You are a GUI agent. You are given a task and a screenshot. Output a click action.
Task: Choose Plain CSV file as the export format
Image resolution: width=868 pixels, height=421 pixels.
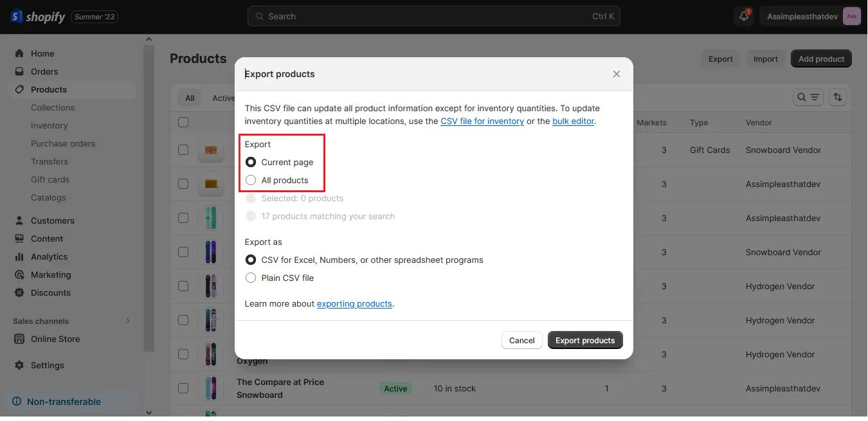coord(251,278)
